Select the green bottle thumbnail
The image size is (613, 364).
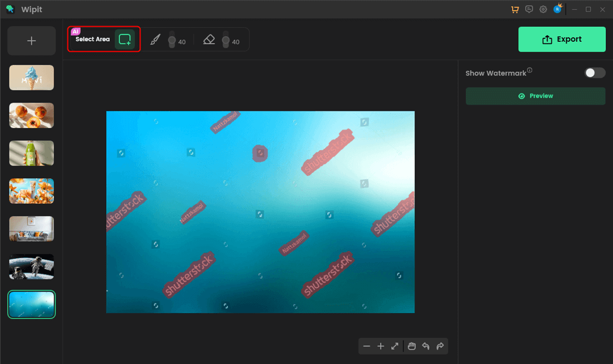tap(32, 153)
